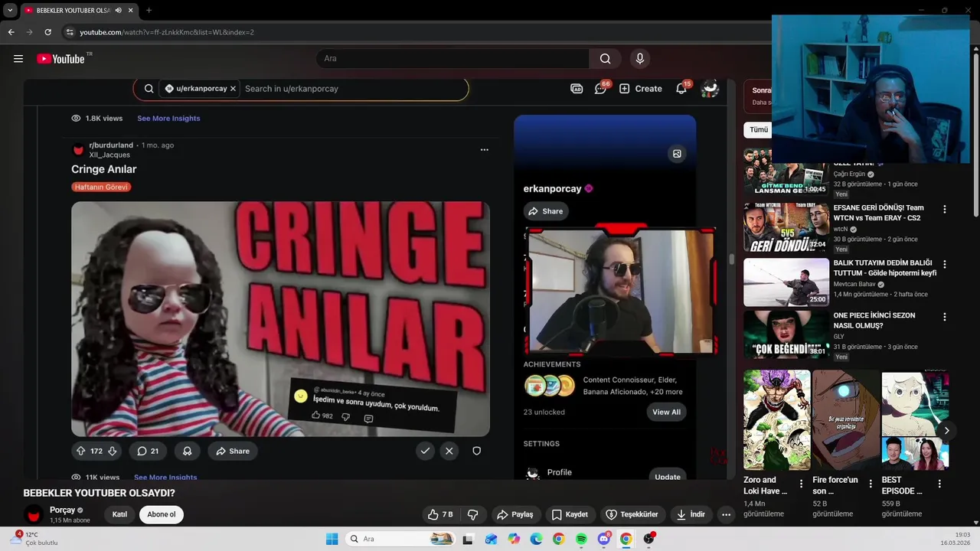Open the weather widget showing 12°C
This screenshot has width=980, height=551.
point(34,539)
